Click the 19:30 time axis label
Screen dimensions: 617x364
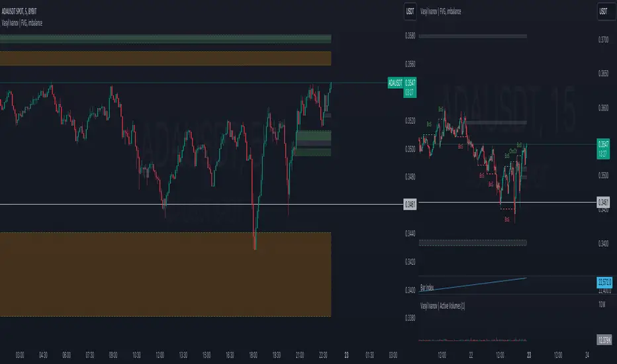pyautogui.click(x=276, y=355)
